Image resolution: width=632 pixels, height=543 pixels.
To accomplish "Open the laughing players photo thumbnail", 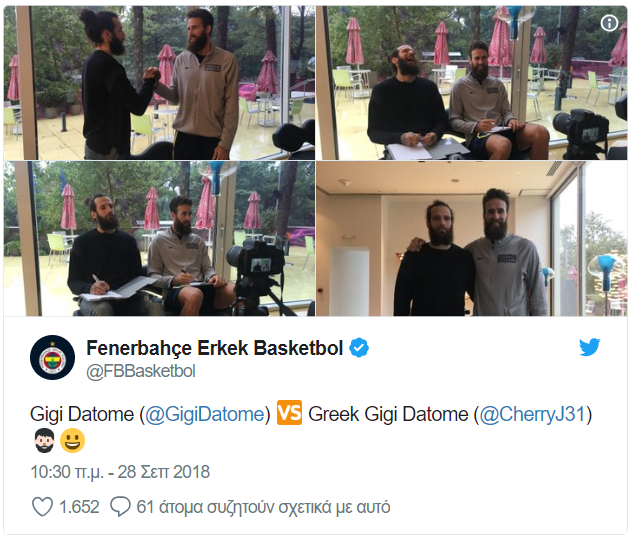I will 472,83.
